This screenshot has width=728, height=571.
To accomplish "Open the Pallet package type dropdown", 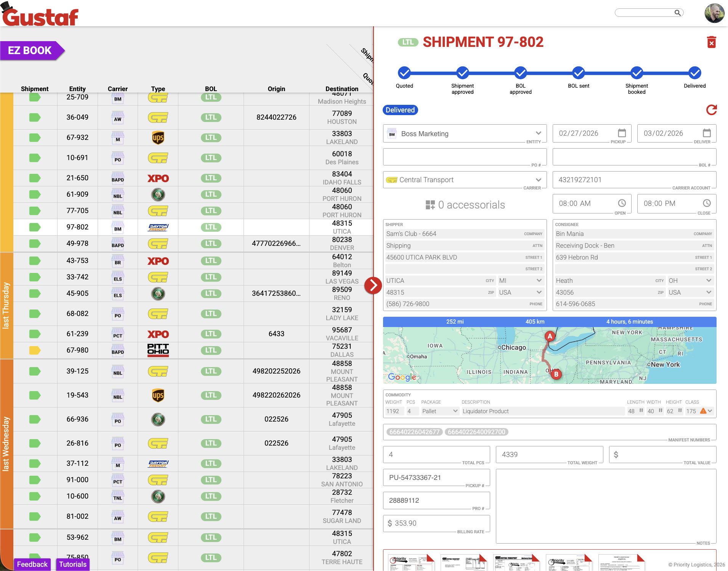I will tap(455, 411).
